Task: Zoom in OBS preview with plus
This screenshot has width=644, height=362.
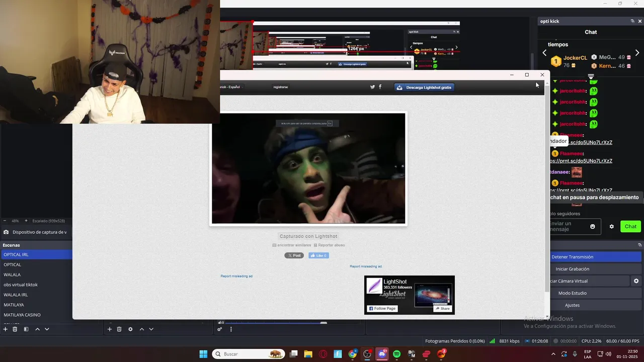Action: (26, 221)
